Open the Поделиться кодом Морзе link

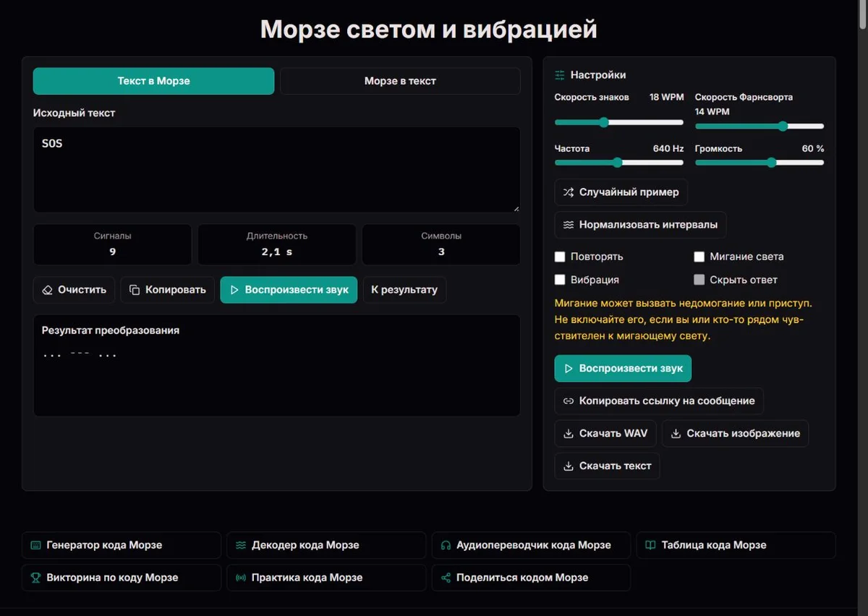pyautogui.click(x=531, y=578)
